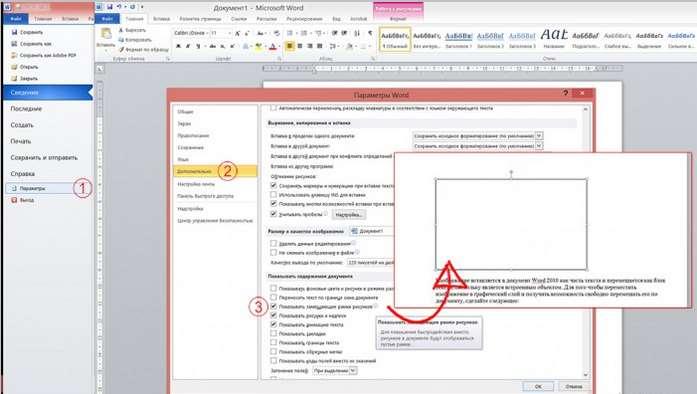Click the dialog help question mark icon
This screenshot has width=697, height=394.
(565, 93)
